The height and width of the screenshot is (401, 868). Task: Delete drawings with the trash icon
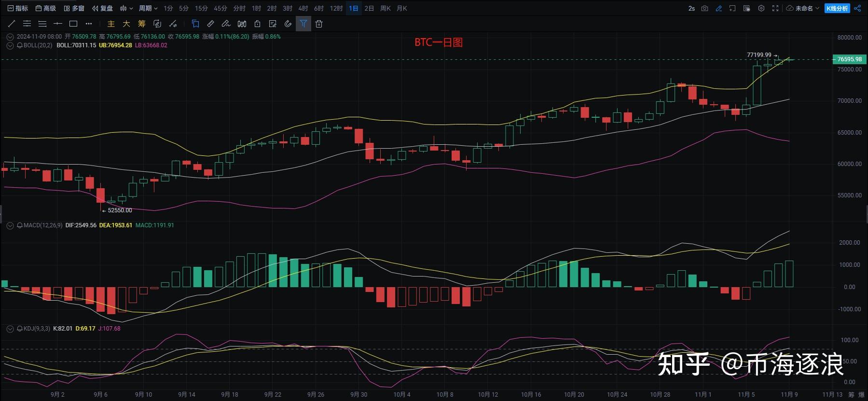319,24
